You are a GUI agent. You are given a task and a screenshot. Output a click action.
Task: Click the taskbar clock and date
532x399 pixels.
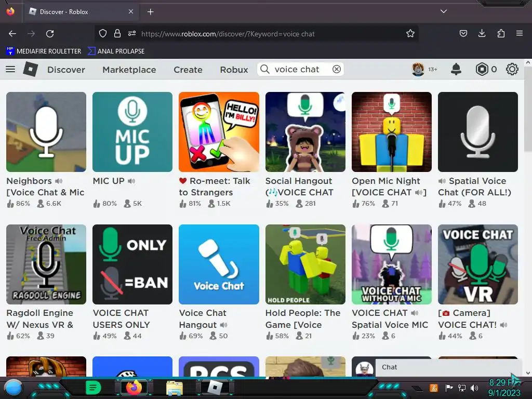[504, 388]
